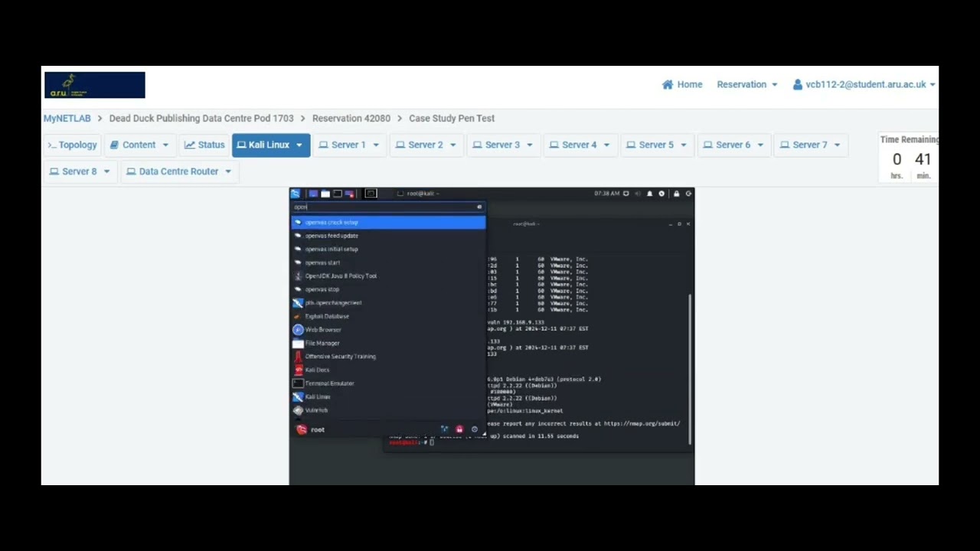Click the root user avatar icon
Screen dimensions: 980x551
[302, 430]
